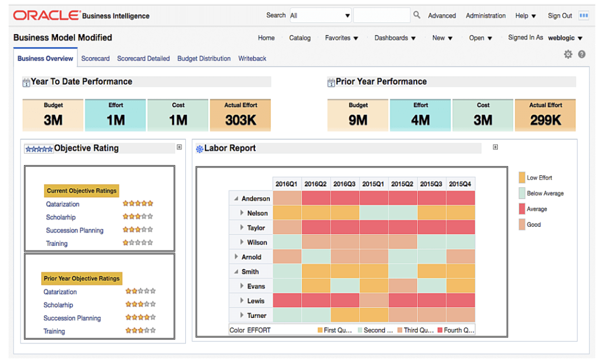Select the Business Overview tab
Image resolution: width=601 pixels, height=364 pixels.
[45, 59]
